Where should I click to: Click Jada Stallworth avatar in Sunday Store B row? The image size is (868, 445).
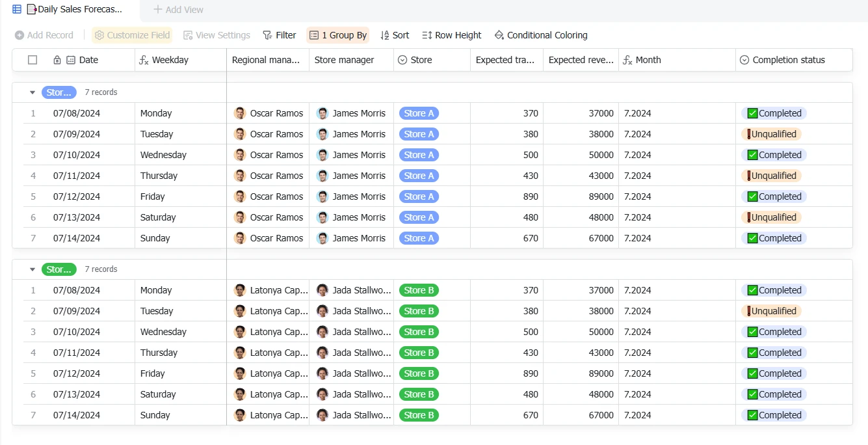point(322,415)
